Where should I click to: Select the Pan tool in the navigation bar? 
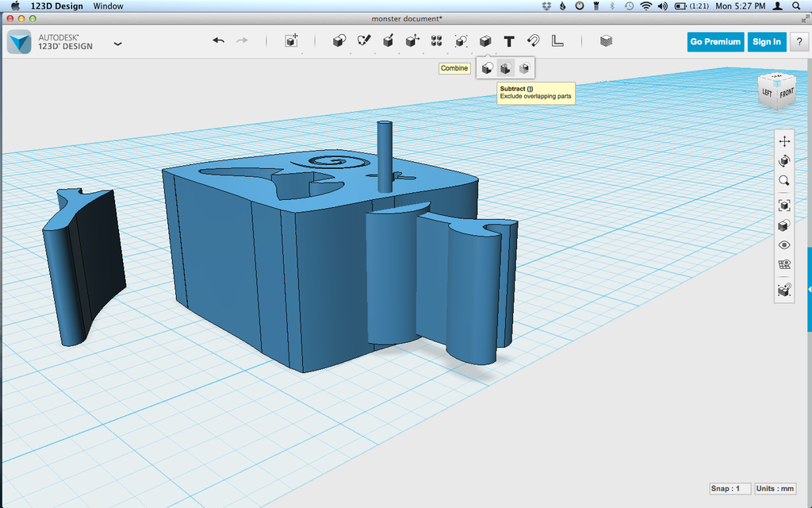[784, 141]
